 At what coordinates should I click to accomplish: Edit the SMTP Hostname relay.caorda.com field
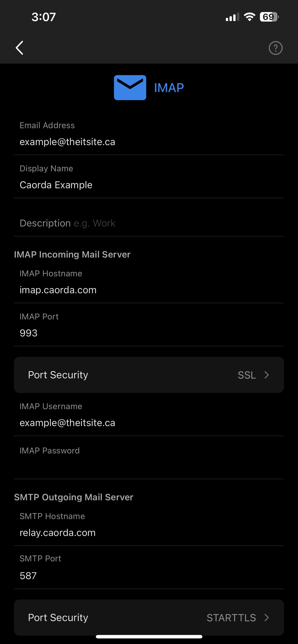(149, 525)
